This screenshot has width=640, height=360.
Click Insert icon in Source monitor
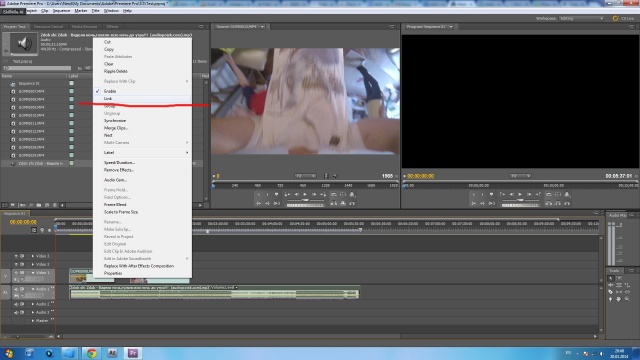334,203
